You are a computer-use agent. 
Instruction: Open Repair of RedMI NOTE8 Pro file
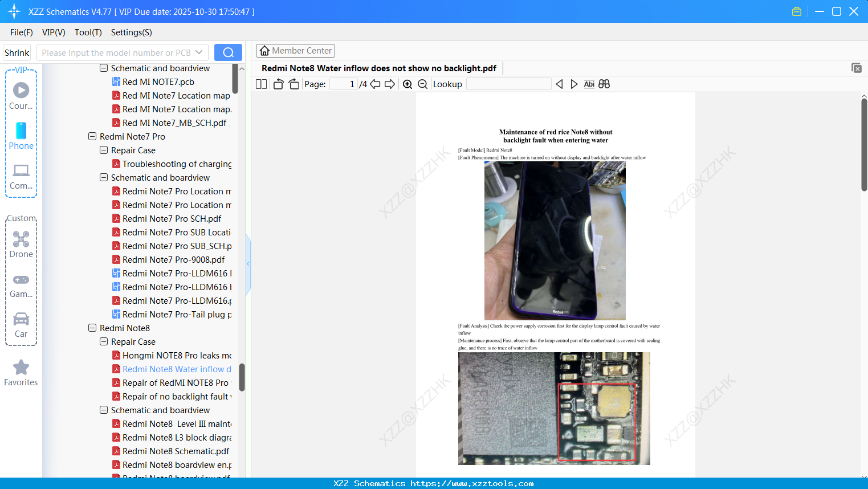coord(172,383)
